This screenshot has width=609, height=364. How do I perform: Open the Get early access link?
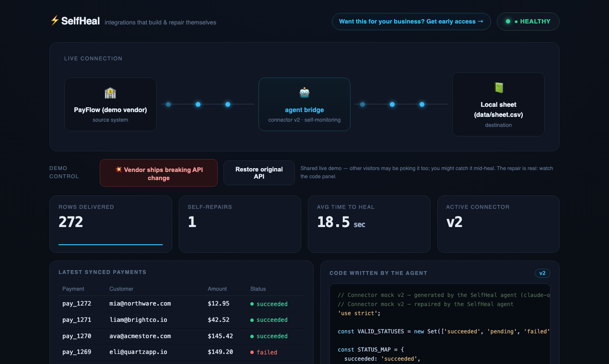point(411,22)
